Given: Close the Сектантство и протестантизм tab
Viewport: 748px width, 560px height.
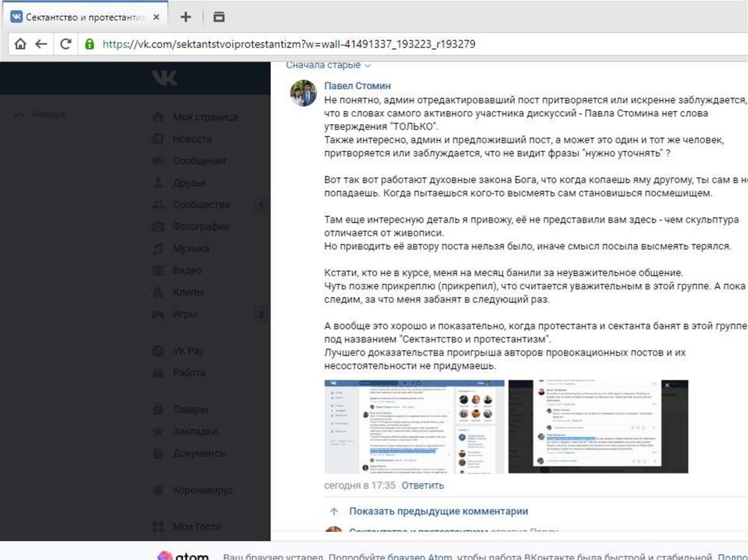Looking at the screenshot, I should pyautogui.click(x=156, y=18).
